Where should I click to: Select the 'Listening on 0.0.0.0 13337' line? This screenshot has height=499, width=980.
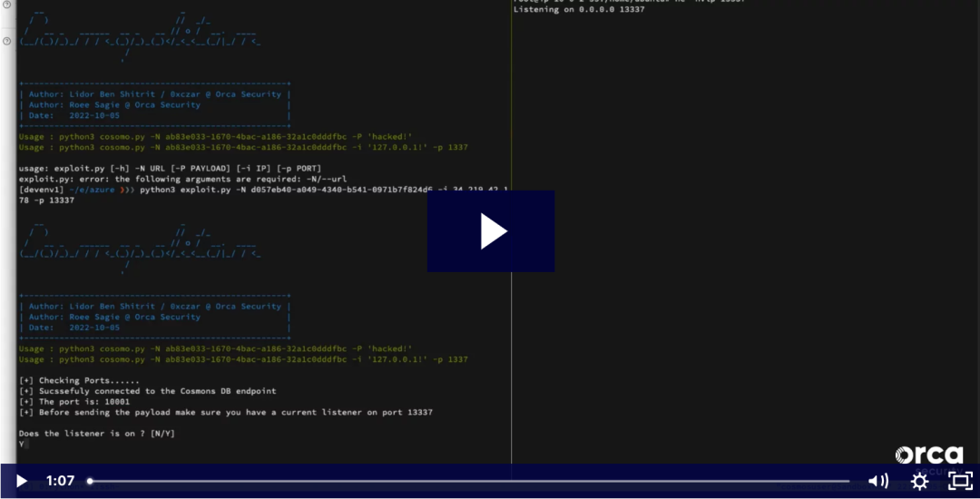tap(579, 9)
